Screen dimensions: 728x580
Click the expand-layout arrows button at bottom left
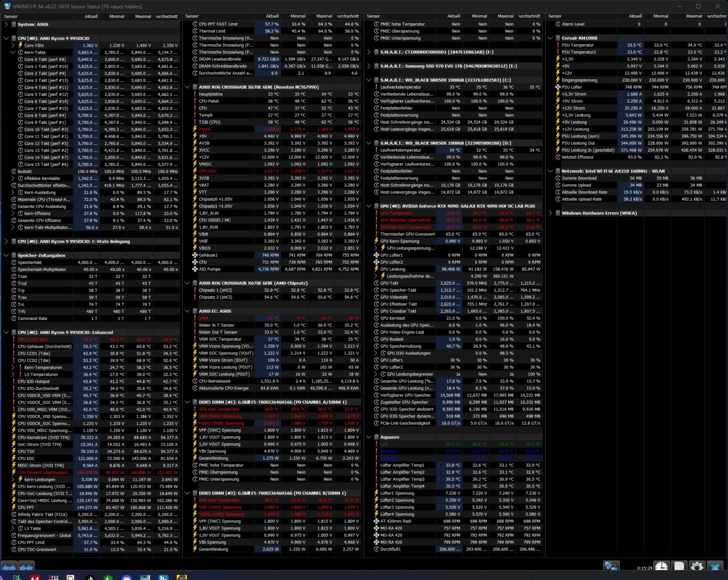click(9, 567)
